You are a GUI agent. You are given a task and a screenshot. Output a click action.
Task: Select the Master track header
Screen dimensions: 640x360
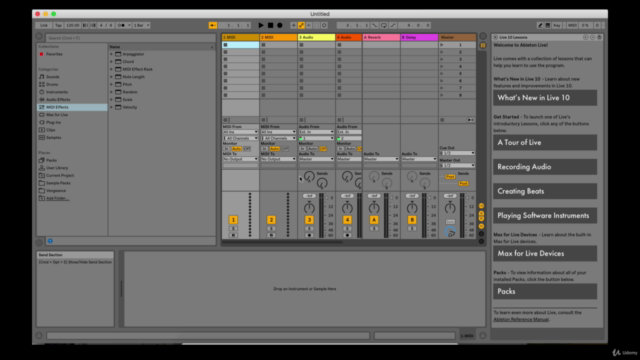[x=457, y=37]
